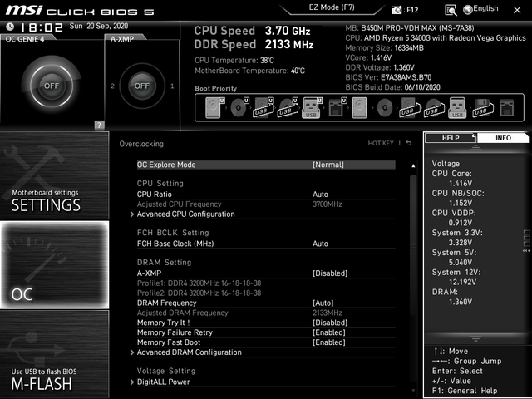Click the BIOS Ver: E7A38AMS.B70 line
Screen dimensions: 532x399
388,77
